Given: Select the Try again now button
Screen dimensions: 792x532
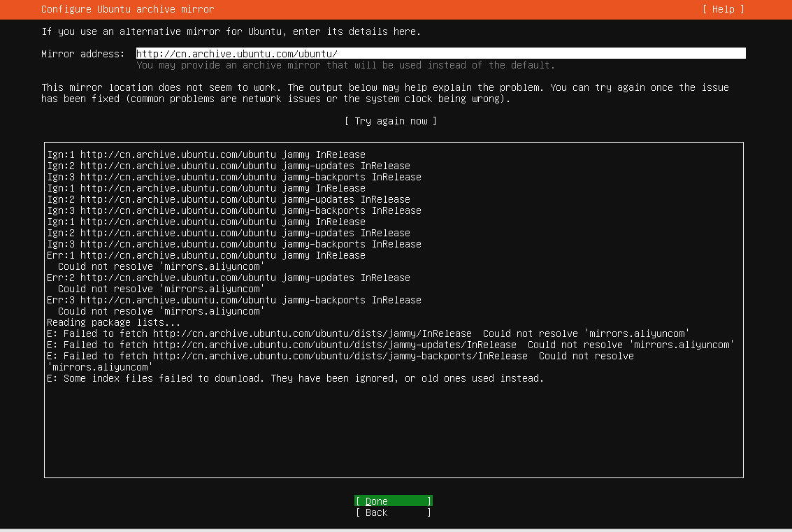Looking at the screenshot, I should pyautogui.click(x=391, y=121).
